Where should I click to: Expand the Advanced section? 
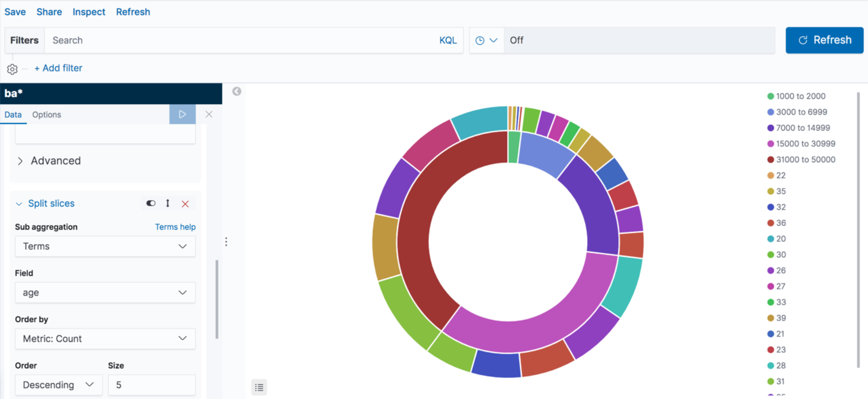pyautogui.click(x=56, y=161)
